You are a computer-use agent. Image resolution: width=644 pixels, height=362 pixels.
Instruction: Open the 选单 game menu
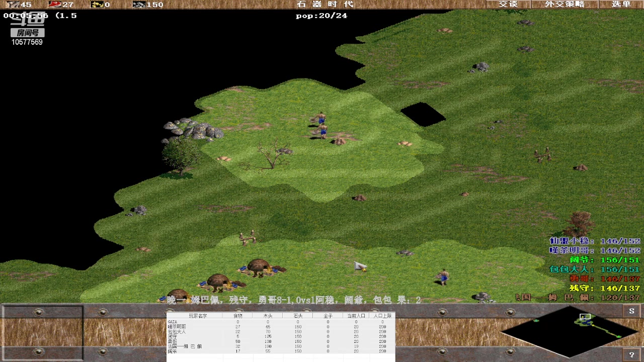click(621, 4)
